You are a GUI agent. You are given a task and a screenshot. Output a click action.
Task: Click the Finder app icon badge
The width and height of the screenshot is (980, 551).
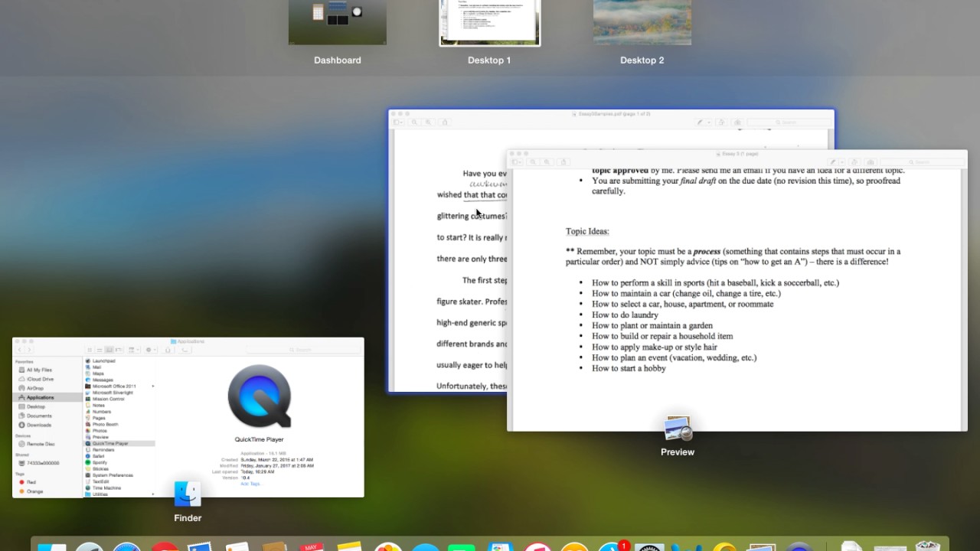[x=188, y=494]
